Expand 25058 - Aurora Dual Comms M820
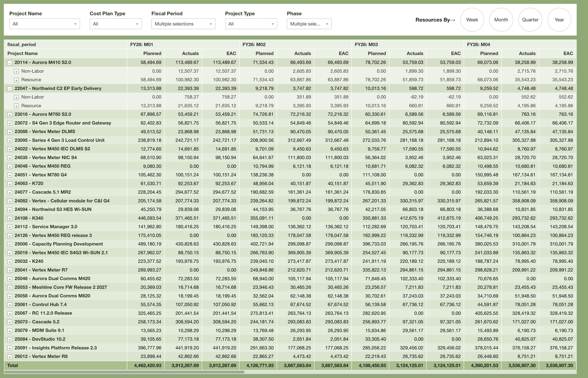Image resolution: width=588 pixels, height=378 pixels. click(x=10, y=296)
